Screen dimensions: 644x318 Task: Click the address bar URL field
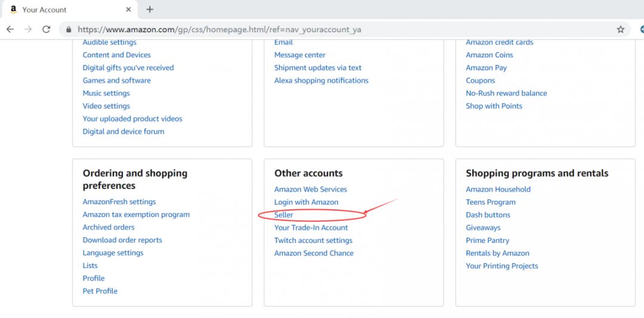[x=298, y=29]
